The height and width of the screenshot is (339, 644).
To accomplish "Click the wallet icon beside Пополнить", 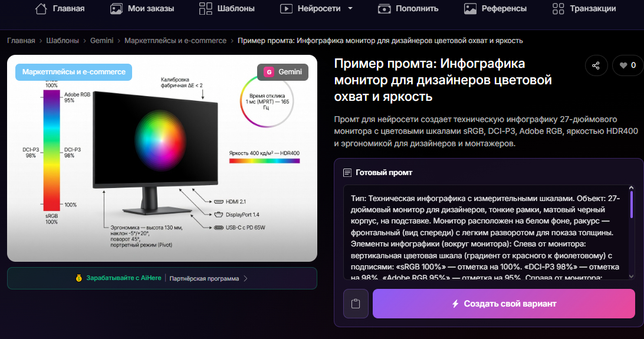I will pos(385,9).
